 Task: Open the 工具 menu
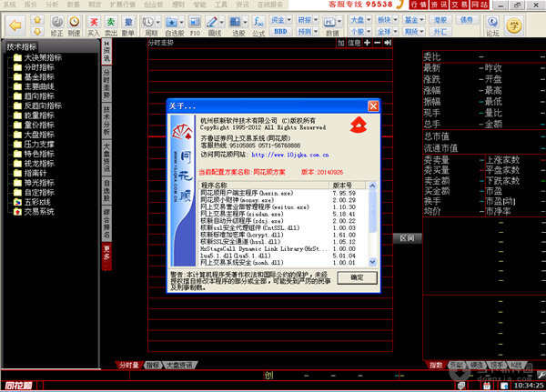point(221,5)
